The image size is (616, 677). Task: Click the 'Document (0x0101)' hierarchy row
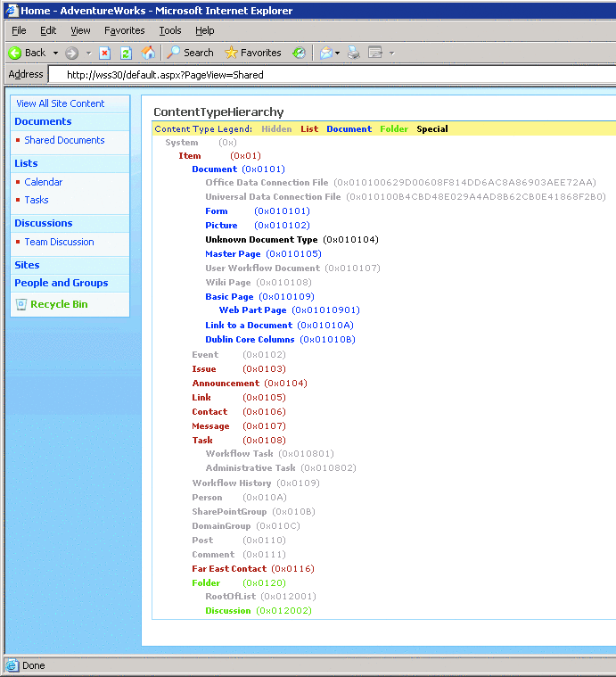239,169
